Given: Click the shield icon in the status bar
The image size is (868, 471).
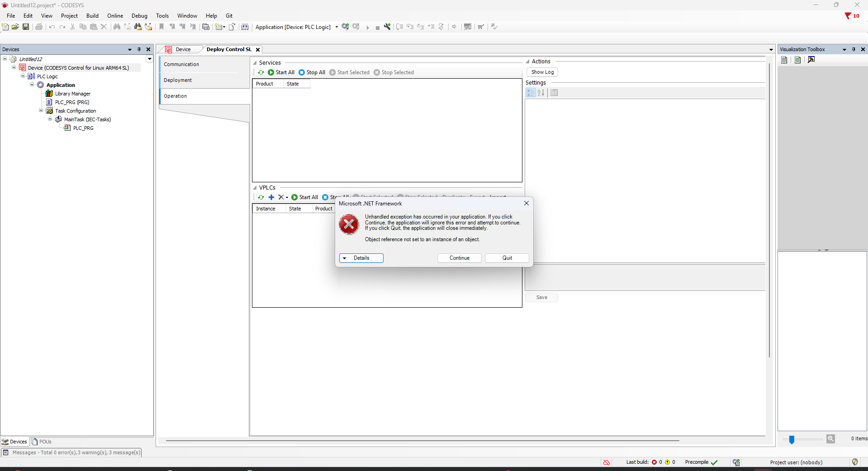Looking at the screenshot, I should [854, 462].
